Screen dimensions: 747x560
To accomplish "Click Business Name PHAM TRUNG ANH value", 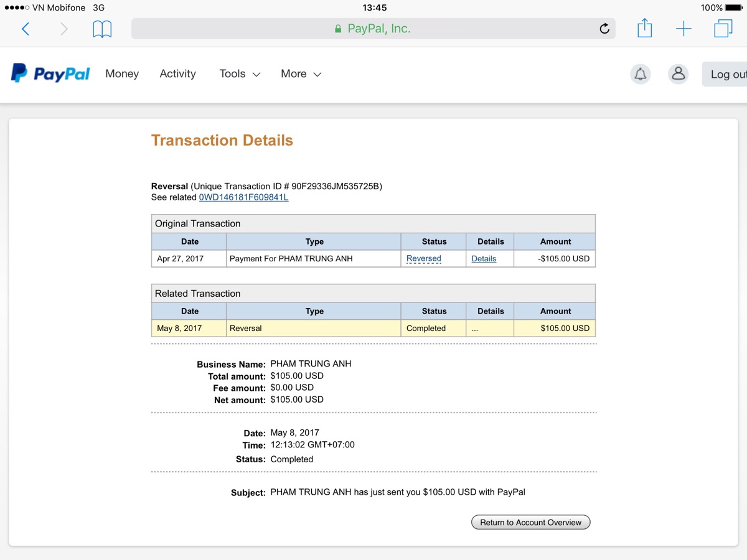I will tap(311, 364).
